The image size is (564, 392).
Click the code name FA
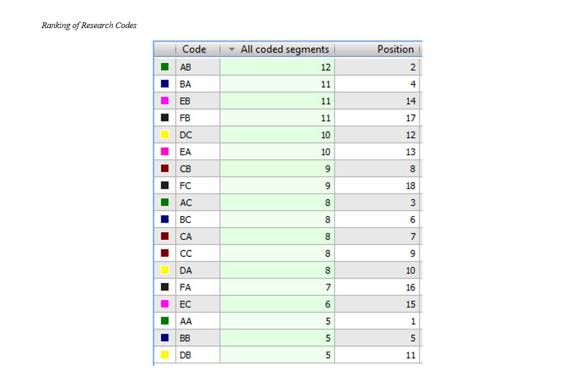click(186, 288)
